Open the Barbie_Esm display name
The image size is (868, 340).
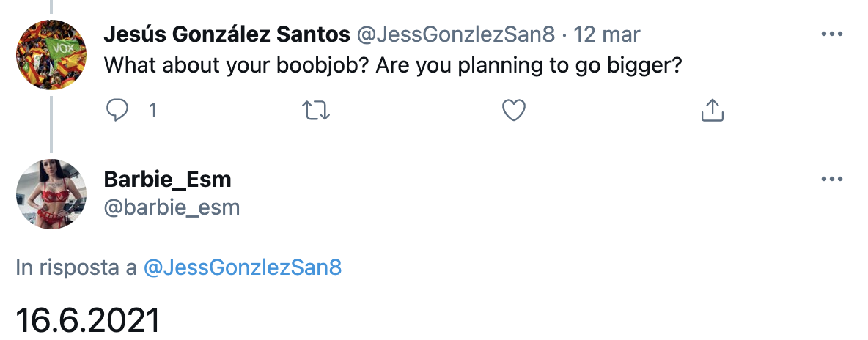point(167,180)
